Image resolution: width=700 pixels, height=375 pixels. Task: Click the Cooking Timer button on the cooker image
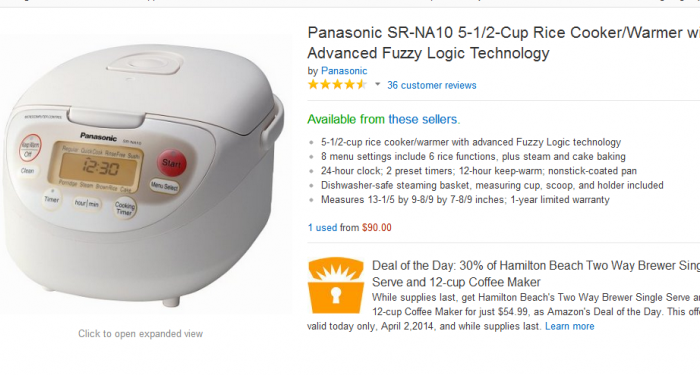[x=124, y=208]
